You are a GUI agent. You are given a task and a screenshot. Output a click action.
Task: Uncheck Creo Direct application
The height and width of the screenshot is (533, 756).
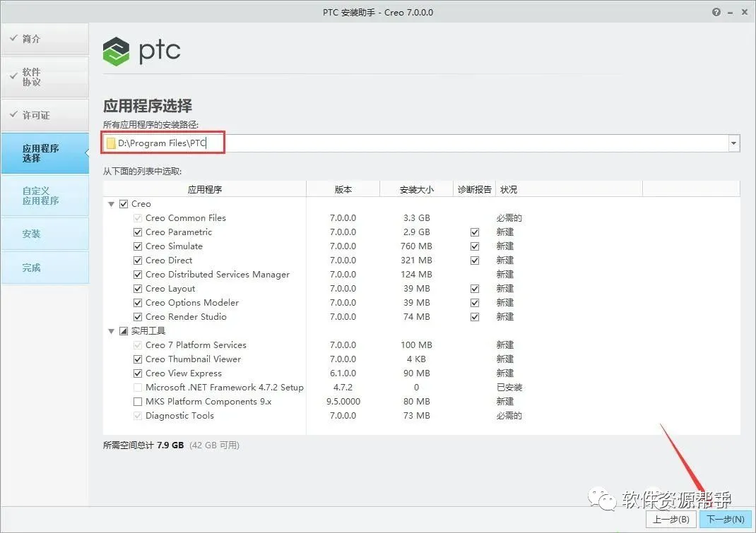138,260
